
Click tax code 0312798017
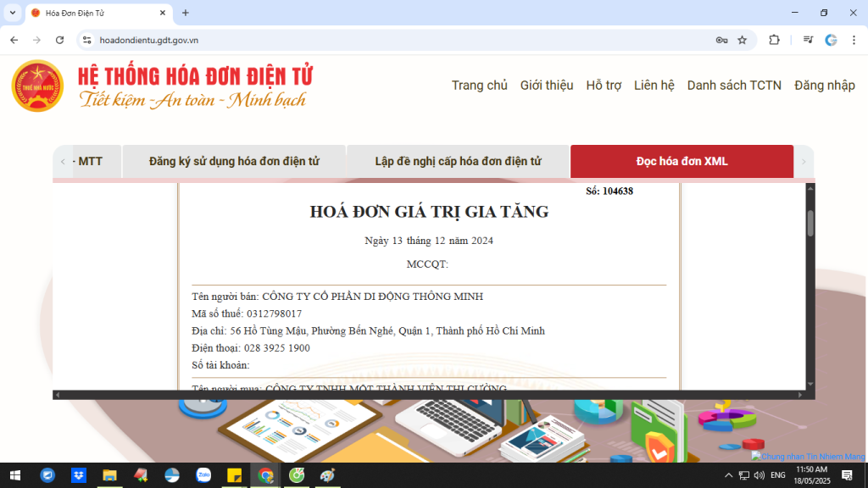[274, 313]
